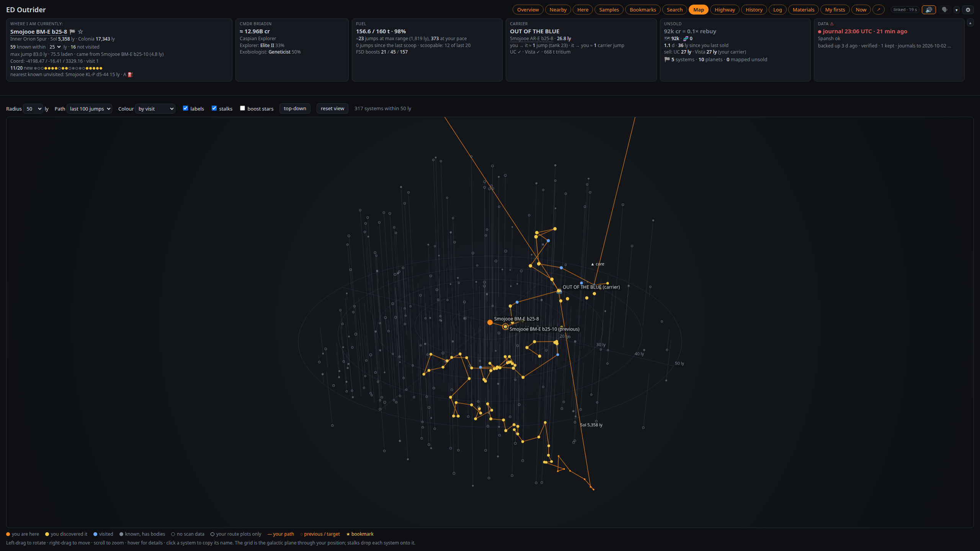This screenshot has width=980, height=551.
Task: Open the Colour dropdown set to by visit
Action: point(155,109)
